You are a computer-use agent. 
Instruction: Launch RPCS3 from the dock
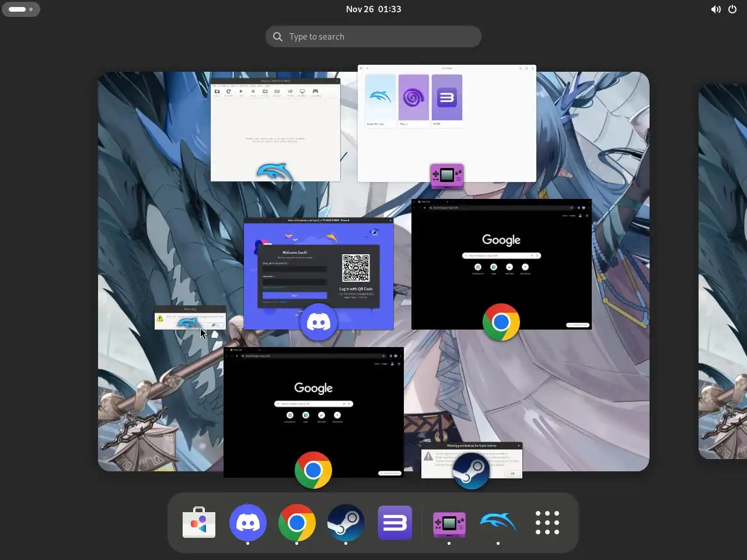click(395, 523)
